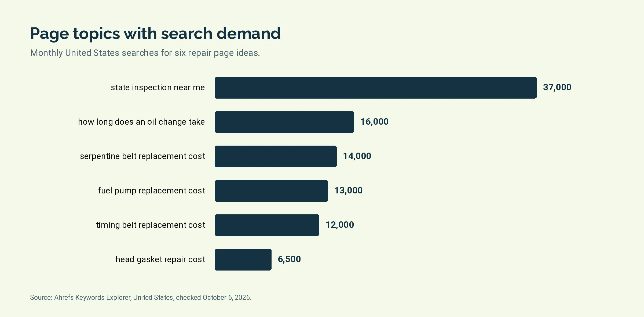Click the 16,000 value label
This screenshot has width=644, height=317.
point(374,122)
